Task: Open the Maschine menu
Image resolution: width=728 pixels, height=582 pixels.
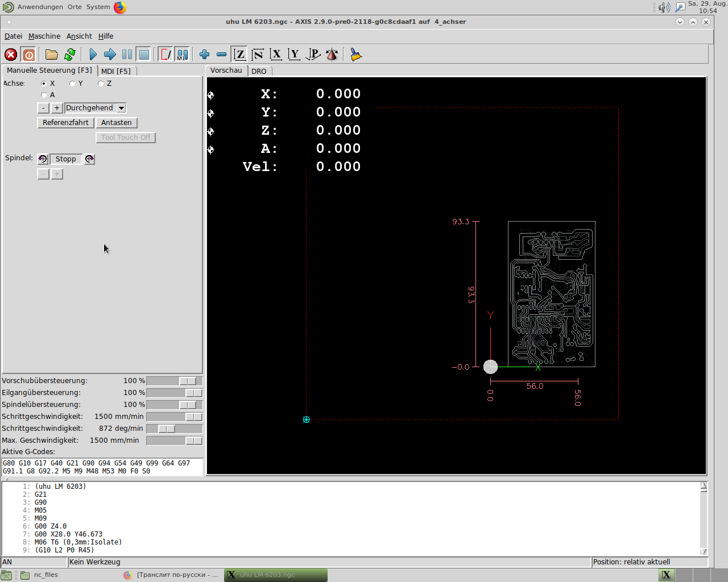Action: pyautogui.click(x=44, y=36)
